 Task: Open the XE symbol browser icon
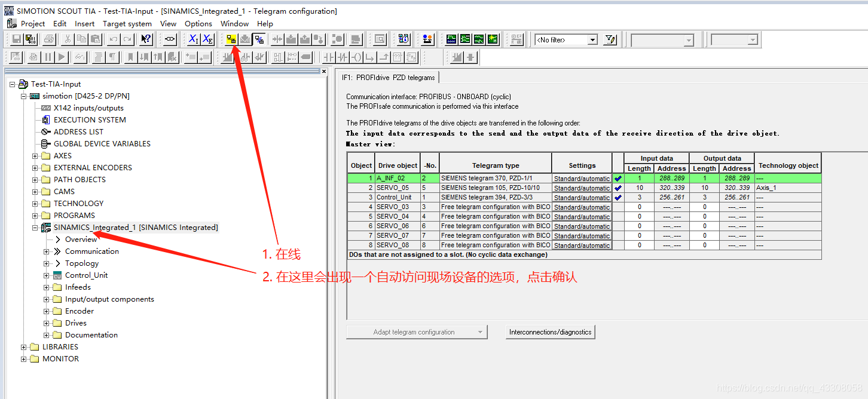[x=207, y=39]
